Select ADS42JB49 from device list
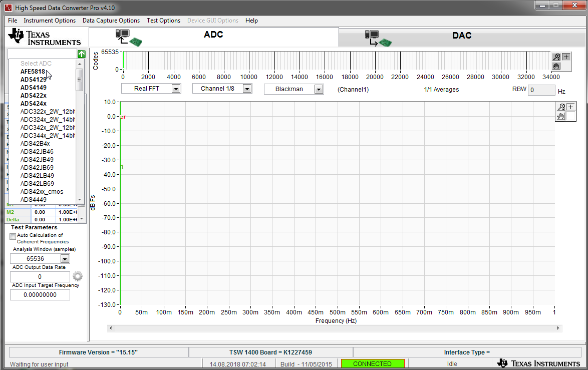 pos(37,159)
